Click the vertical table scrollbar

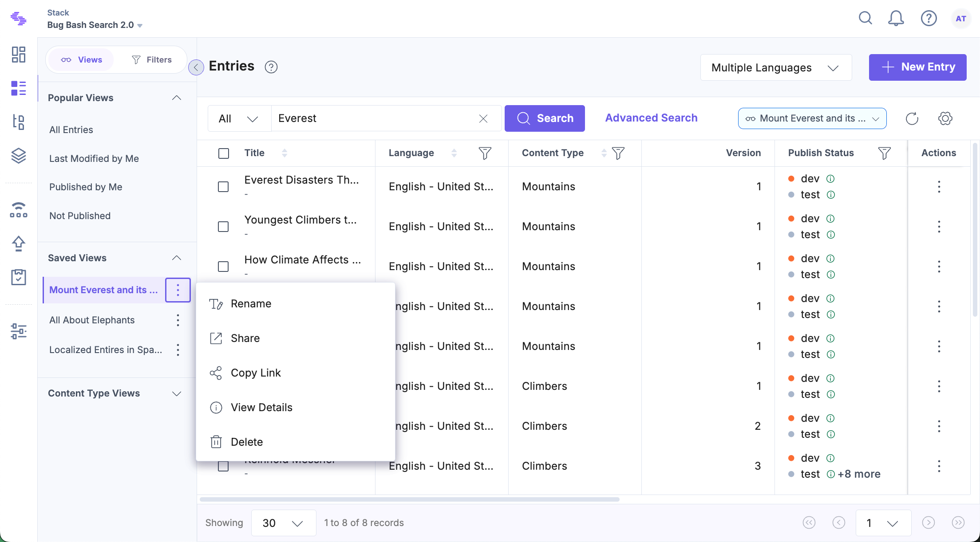(975, 230)
